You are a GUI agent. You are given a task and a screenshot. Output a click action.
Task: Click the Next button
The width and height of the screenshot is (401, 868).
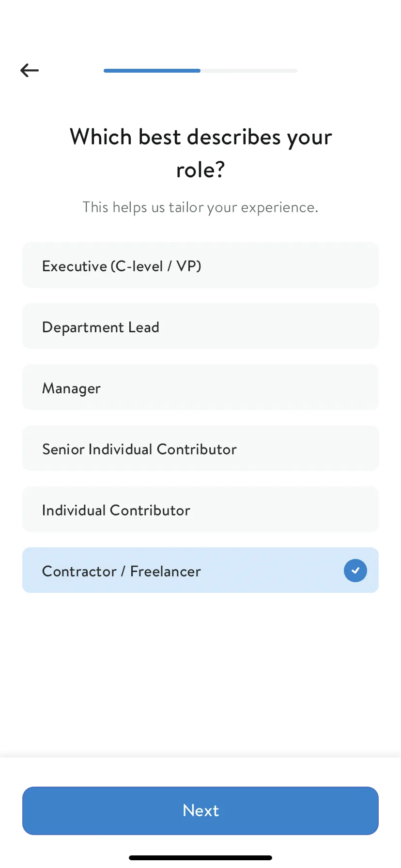click(200, 811)
